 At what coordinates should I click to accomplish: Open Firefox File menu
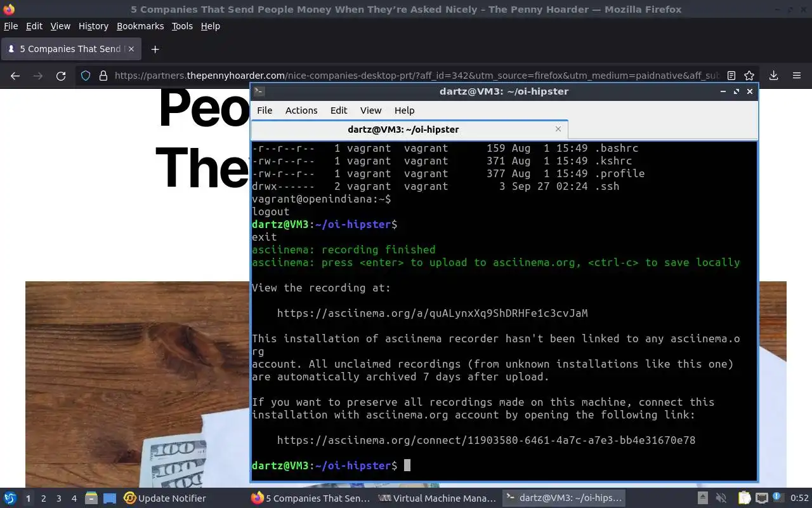[x=11, y=26]
